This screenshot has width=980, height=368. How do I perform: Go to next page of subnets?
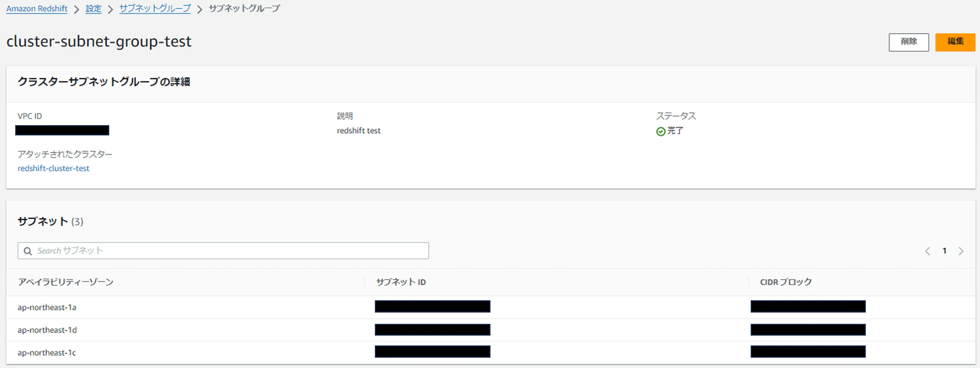tap(961, 251)
